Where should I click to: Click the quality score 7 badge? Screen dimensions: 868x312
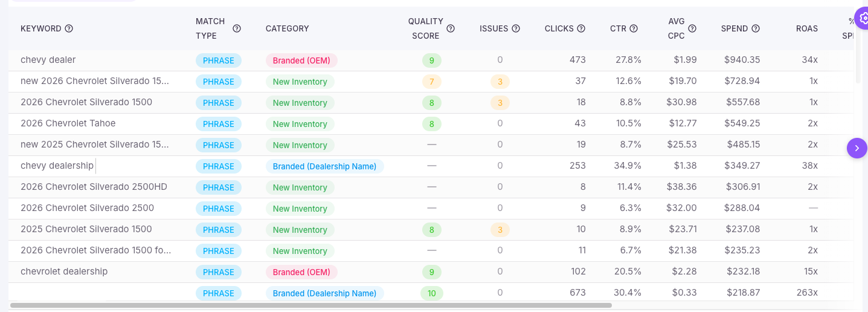click(x=432, y=82)
